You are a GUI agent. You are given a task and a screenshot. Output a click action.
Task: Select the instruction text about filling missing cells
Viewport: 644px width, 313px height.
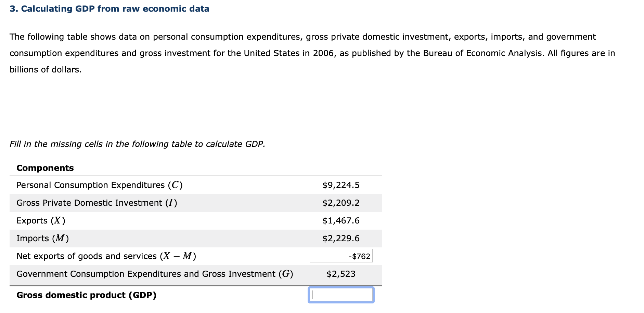tap(137, 144)
